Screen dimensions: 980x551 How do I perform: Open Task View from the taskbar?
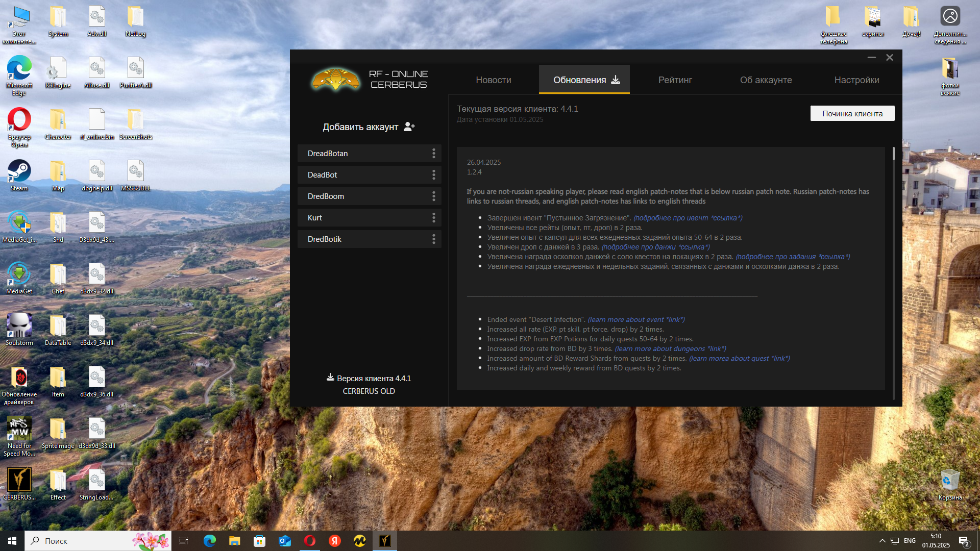[184, 541]
